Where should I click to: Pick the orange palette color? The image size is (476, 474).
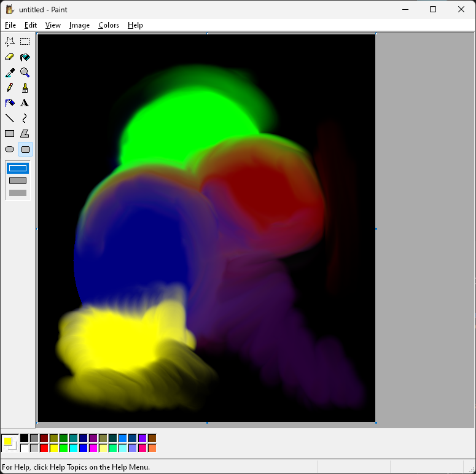pos(152,448)
